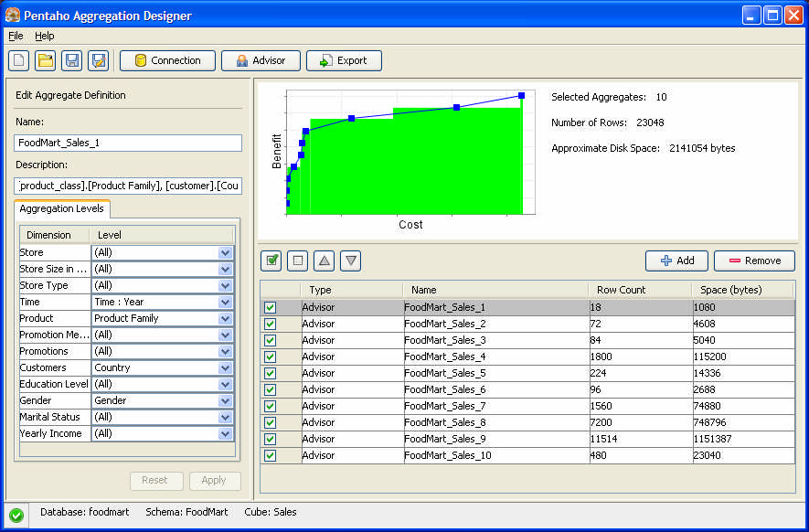Maximize the Pentaho Aggregation Designer window
The height and width of the screenshot is (532, 809).
point(772,16)
